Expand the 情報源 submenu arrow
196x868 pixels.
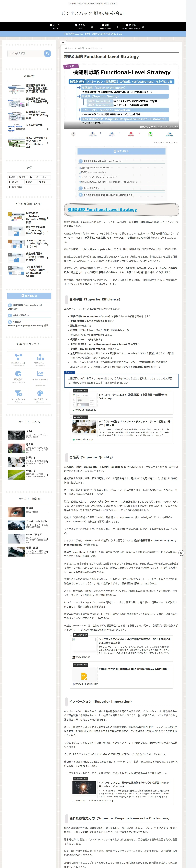click(143, 27)
